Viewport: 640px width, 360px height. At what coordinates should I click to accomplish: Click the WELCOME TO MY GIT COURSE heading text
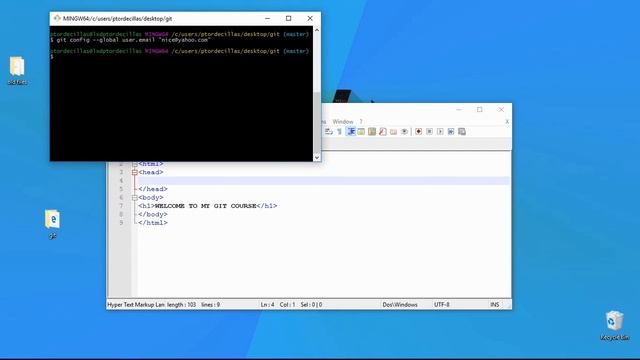point(206,206)
